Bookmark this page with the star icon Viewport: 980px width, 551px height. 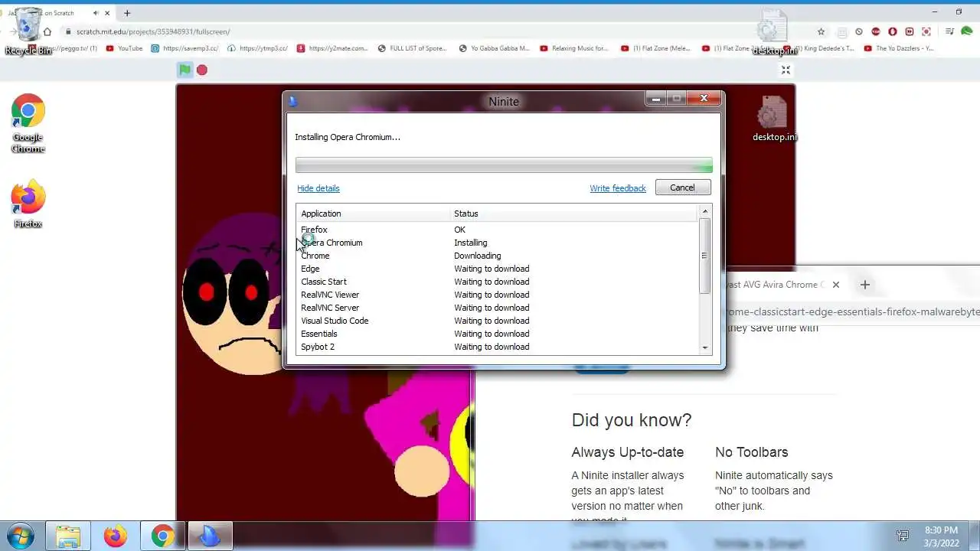click(822, 31)
